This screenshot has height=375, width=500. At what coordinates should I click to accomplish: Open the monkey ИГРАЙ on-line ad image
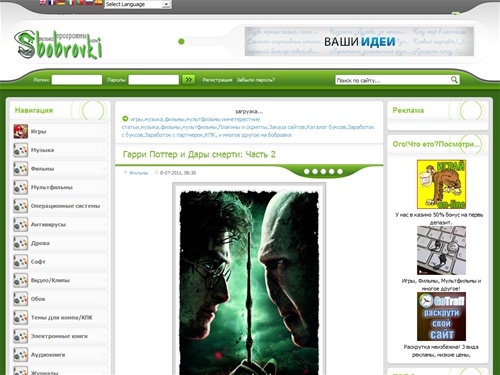pyautogui.click(x=441, y=184)
